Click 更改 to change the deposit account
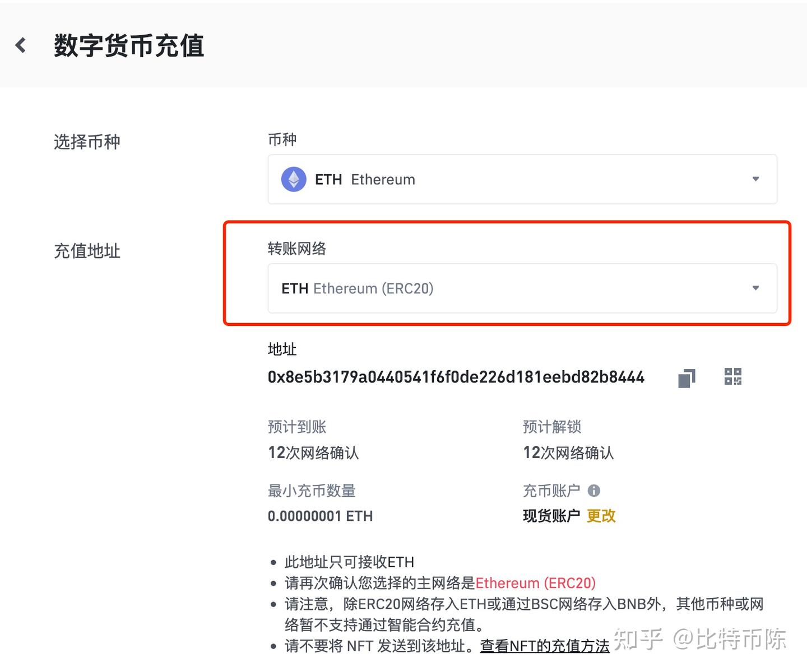Image resolution: width=807 pixels, height=672 pixels. pyautogui.click(x=601, y=516)
